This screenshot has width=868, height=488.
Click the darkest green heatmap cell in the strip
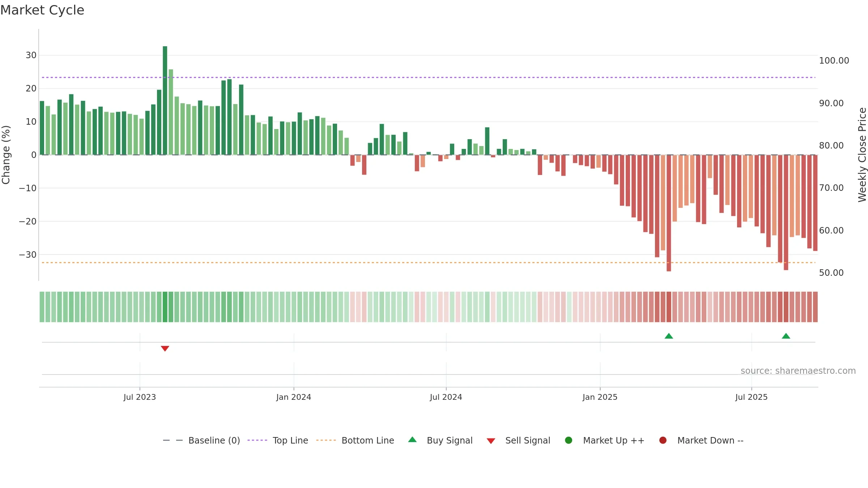click(165, 307)
